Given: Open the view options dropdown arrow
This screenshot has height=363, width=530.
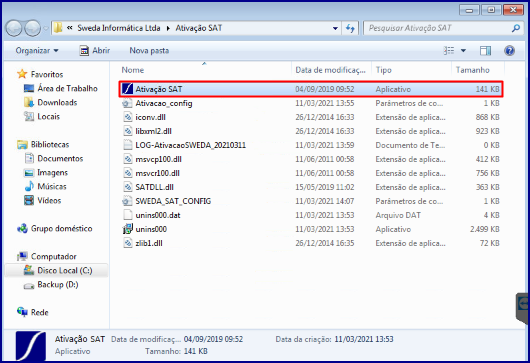Looking at the screenshot, I should (x=463, y=51).
